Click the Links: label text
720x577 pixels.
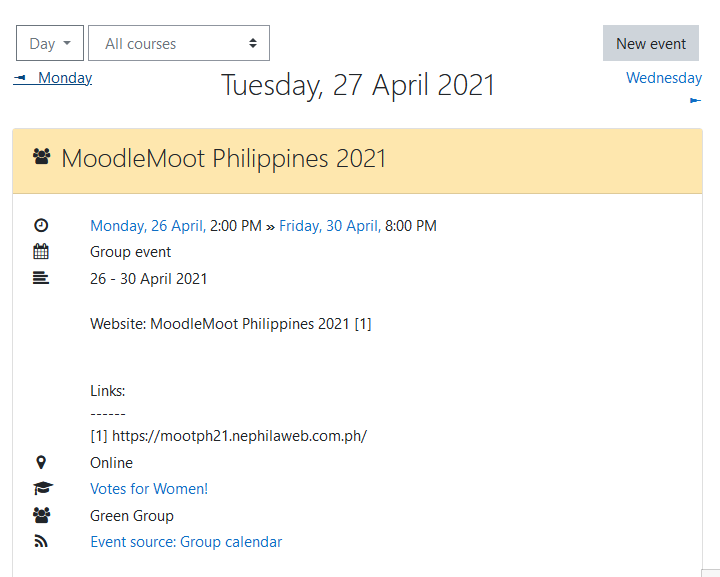click(x=107, y=391)
